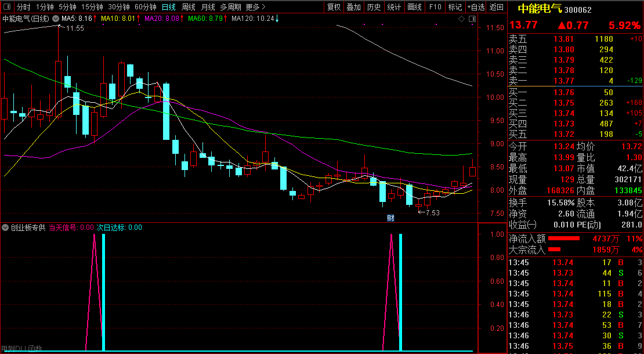Open the 画线 drawing tools
Viewport: 644px width, 354px height.
pyautogui.click(x=414, y=7)
